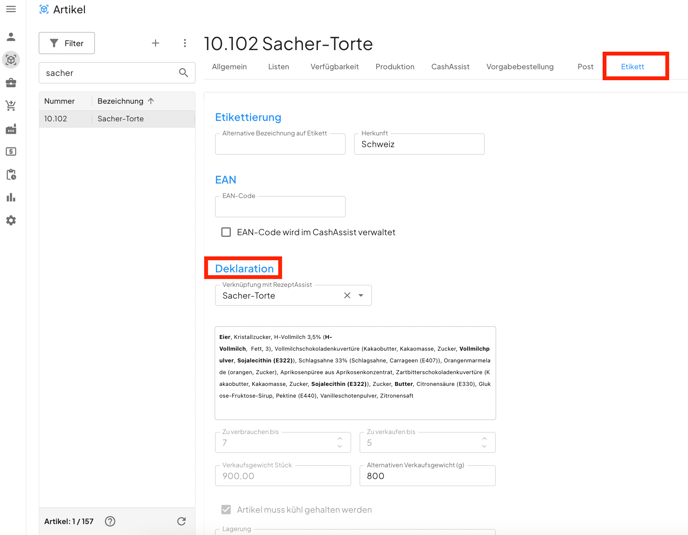Click the Filter button
Screen dimensions: 688x535
[x=67, y=43]
